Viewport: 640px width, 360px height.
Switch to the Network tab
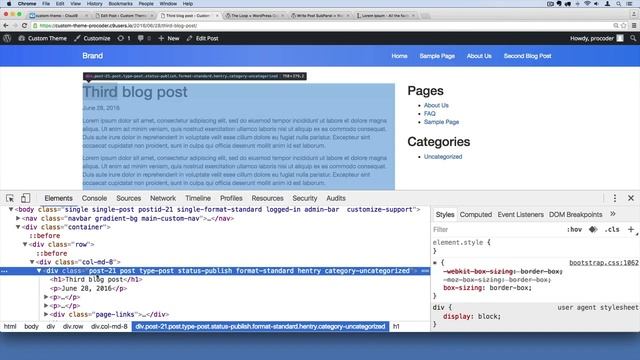point(163,198)
